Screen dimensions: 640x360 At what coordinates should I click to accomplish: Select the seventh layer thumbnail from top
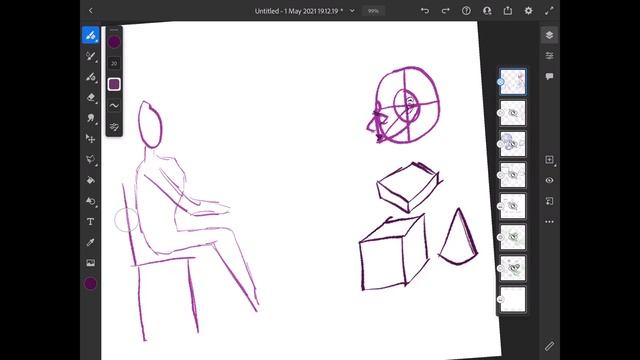tap(513, 268)
